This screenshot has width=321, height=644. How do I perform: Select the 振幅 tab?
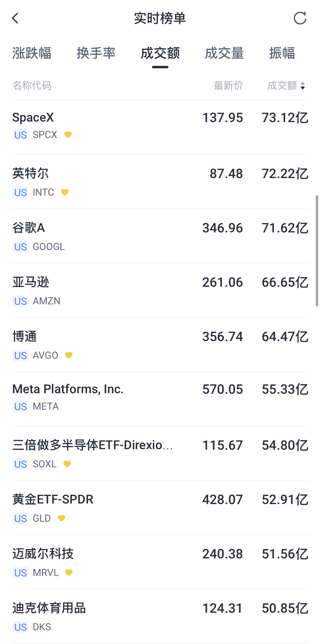282,53
